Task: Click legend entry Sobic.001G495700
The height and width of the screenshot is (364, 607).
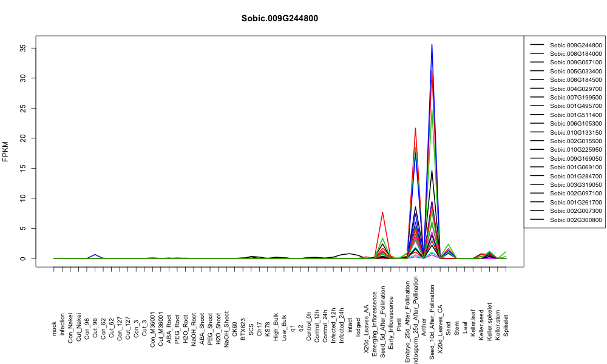Action: point(575,106)
